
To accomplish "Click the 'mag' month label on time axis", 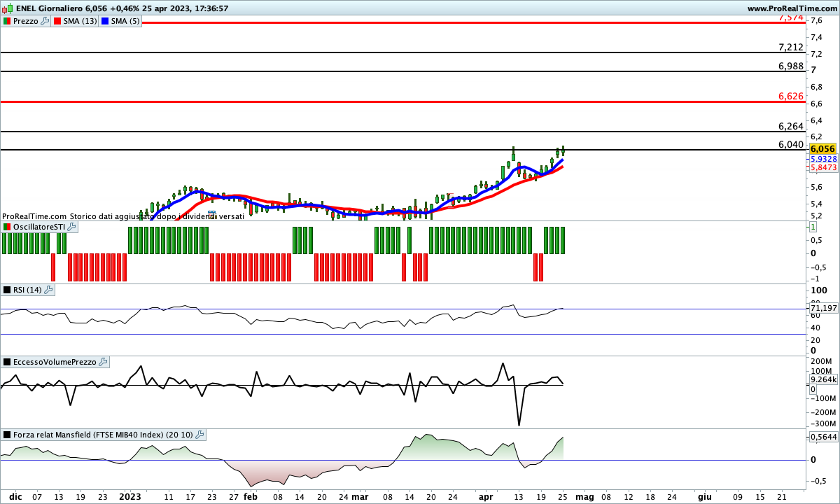I will click(x=584, y=496).
